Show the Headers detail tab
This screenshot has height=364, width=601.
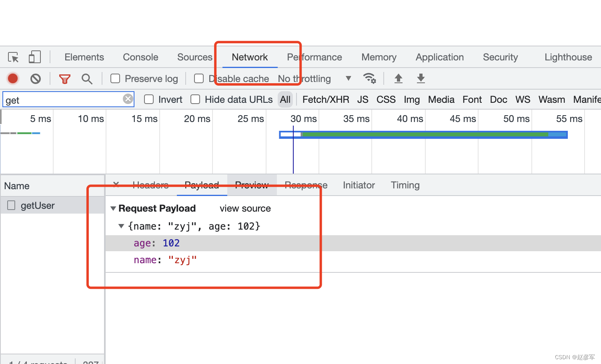[150, 185]
